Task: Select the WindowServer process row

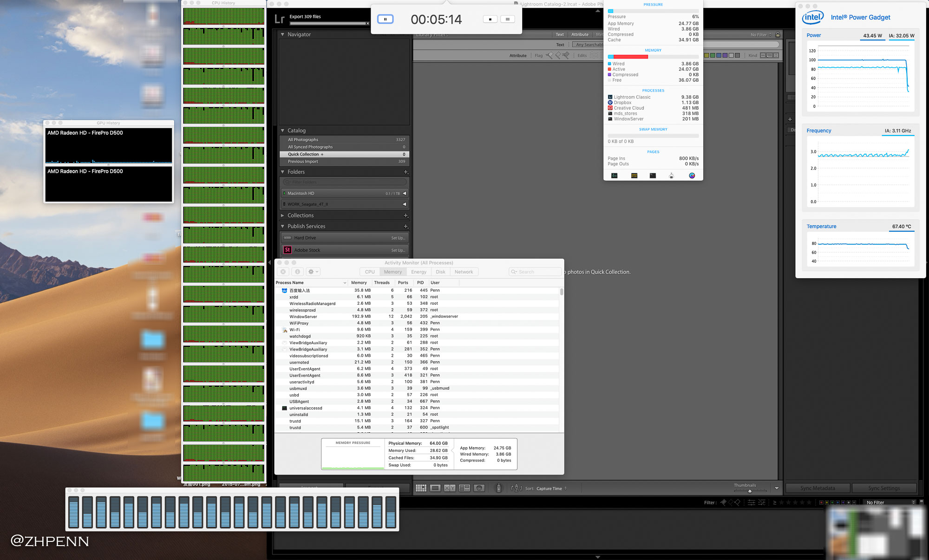Action: [417, 317]
